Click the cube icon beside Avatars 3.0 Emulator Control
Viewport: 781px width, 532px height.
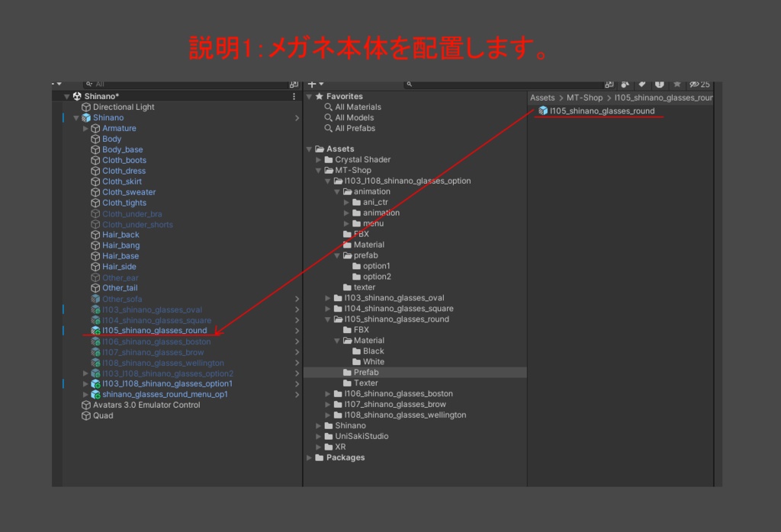click(x=86, y=405)
